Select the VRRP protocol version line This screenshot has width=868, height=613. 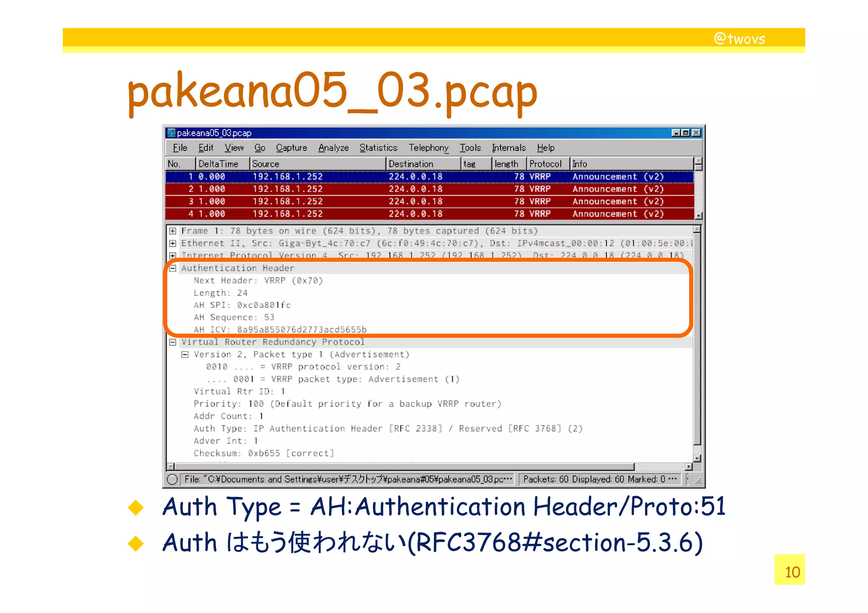pos(303,367)
